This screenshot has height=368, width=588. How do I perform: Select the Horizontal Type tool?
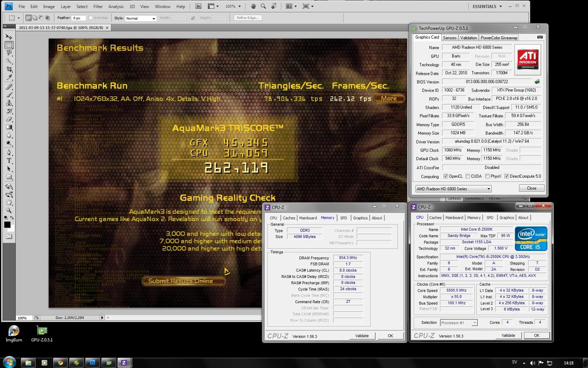tap(9, 161)
